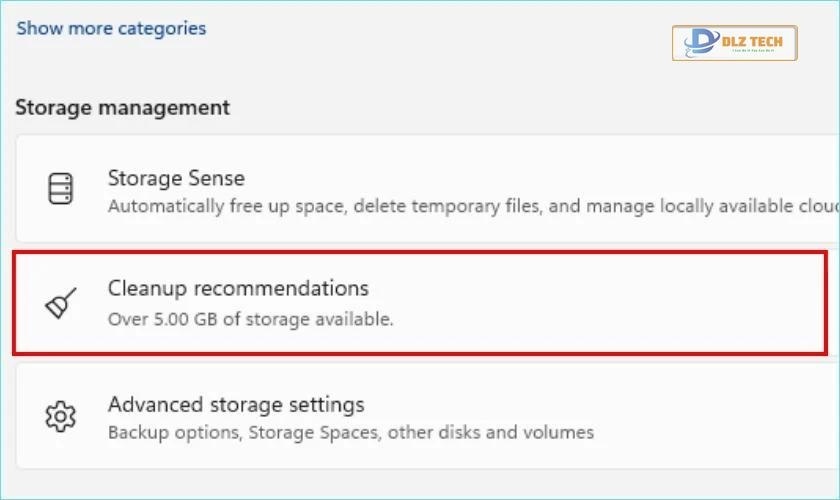Click the Storage Sense drive icon
This screenshot has width=840, height=500.
pyautogui.click(x=61, y=189)
